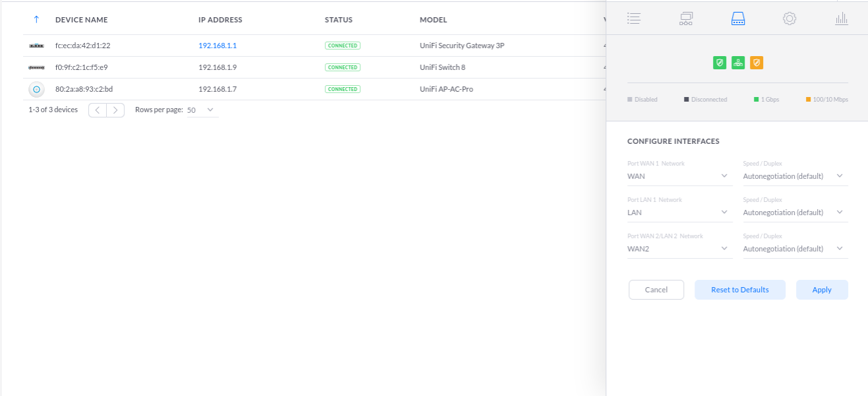This screenshot has height=396, width=868.
Task: Apply the interface configuration
Action: tap(822, 290)
